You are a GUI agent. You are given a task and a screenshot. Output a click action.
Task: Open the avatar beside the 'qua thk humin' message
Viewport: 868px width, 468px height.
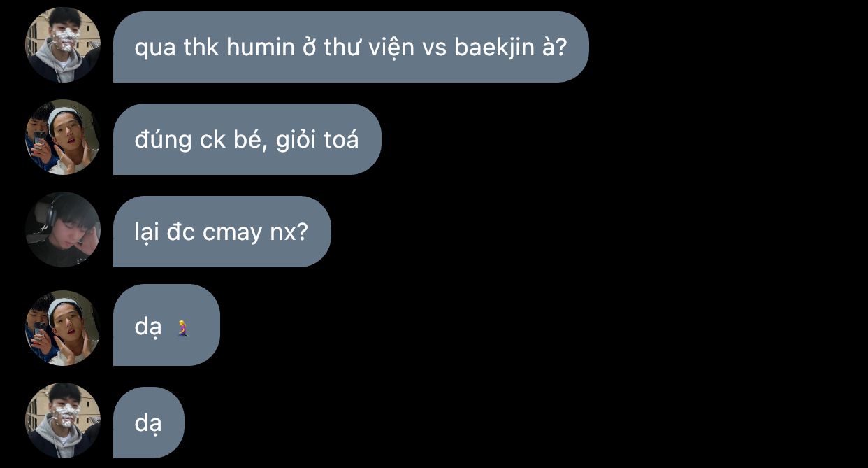pyautogui.click(x=63, y=45)
